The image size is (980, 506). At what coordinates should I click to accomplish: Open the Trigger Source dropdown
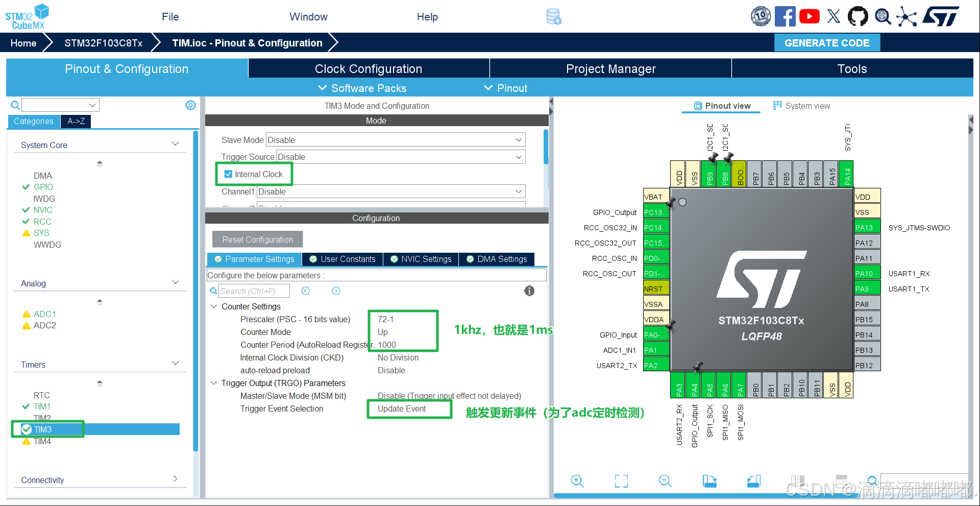click(401, 157)
